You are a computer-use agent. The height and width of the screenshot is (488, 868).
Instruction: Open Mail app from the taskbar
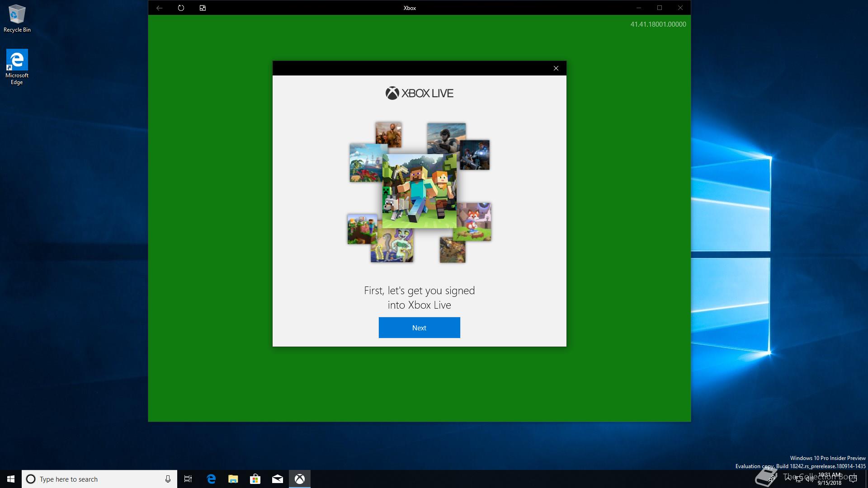[x=278, y=479]
